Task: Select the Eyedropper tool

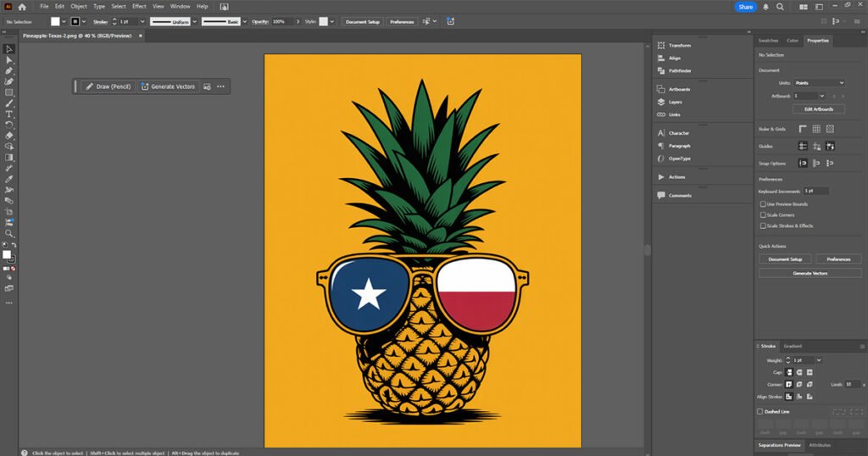Action: tap(8, 179)
